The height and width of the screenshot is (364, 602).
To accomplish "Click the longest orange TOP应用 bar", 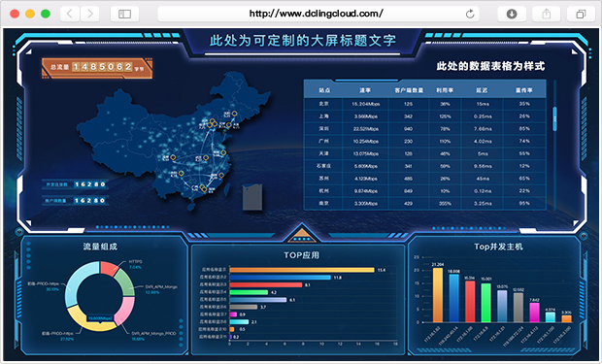I will (302, 270).
